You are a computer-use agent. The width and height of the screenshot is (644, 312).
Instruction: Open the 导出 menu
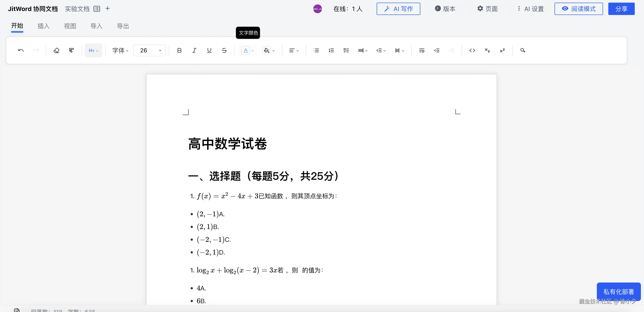click(123, 26)
